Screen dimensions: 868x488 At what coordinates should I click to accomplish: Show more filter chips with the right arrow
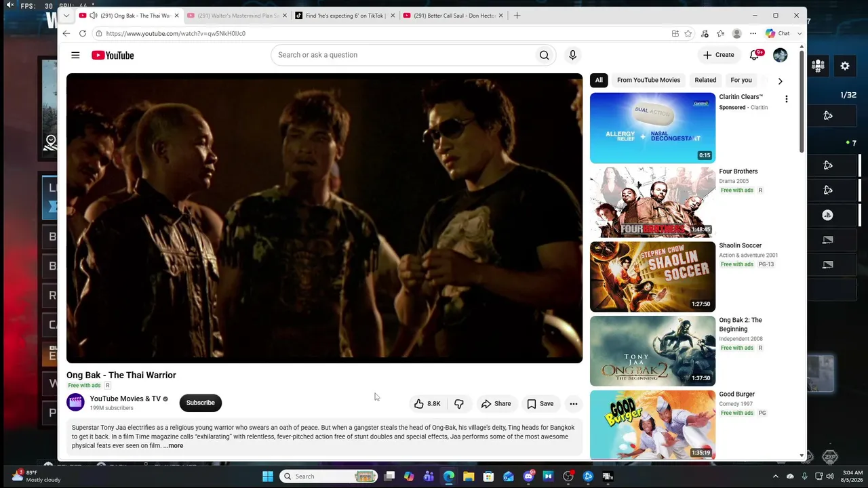pyautogui.click(x=780, y=81)
